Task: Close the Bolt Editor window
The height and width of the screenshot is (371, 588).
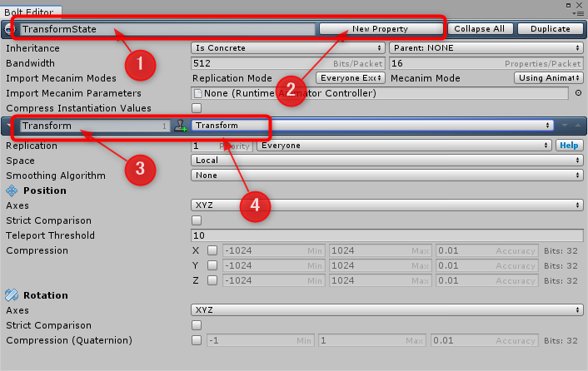Action: 579,5
